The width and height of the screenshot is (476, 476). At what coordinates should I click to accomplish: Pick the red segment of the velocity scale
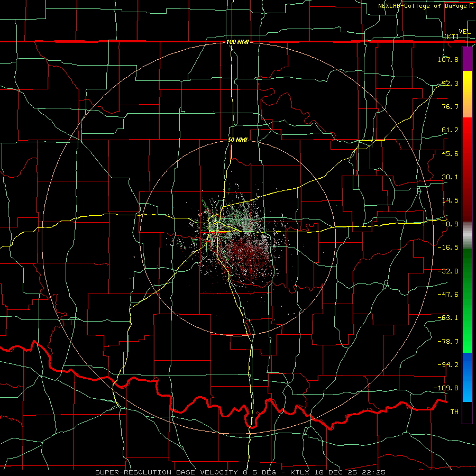click(x=467, y=169)
